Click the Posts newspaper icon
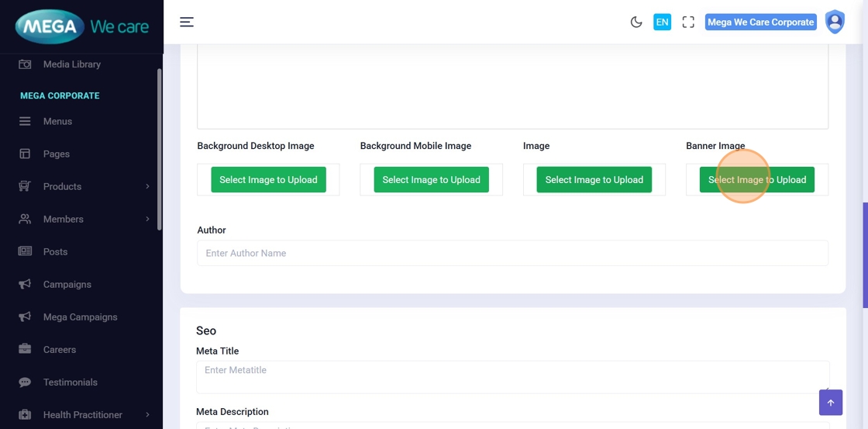The height and width of the screenshot is (429, 868). [x=25, y=252]
